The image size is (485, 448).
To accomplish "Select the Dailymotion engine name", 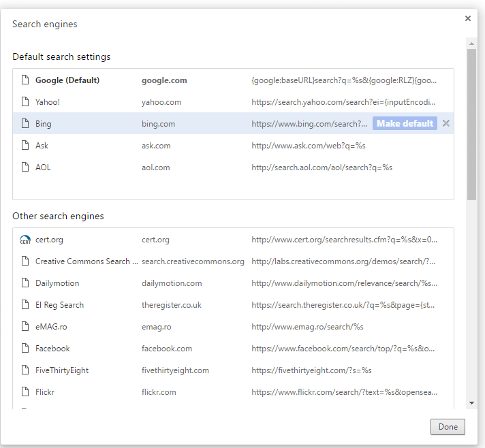I will point(57,283).
